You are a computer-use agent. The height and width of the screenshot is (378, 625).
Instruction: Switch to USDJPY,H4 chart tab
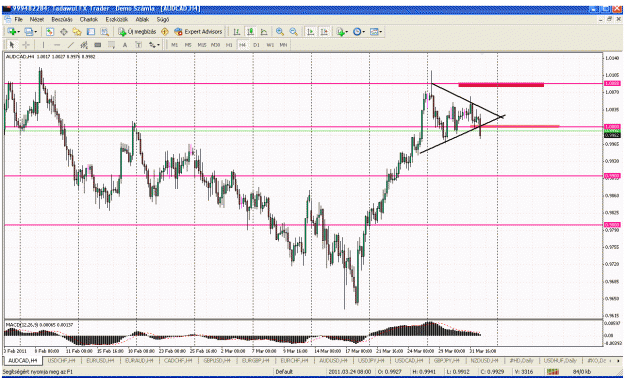point(371,360)
